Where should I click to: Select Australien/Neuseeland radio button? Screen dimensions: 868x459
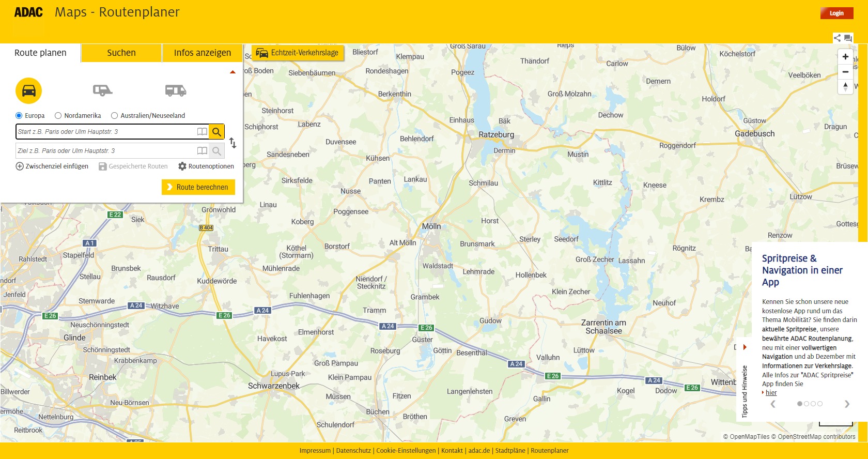point(115,116)
